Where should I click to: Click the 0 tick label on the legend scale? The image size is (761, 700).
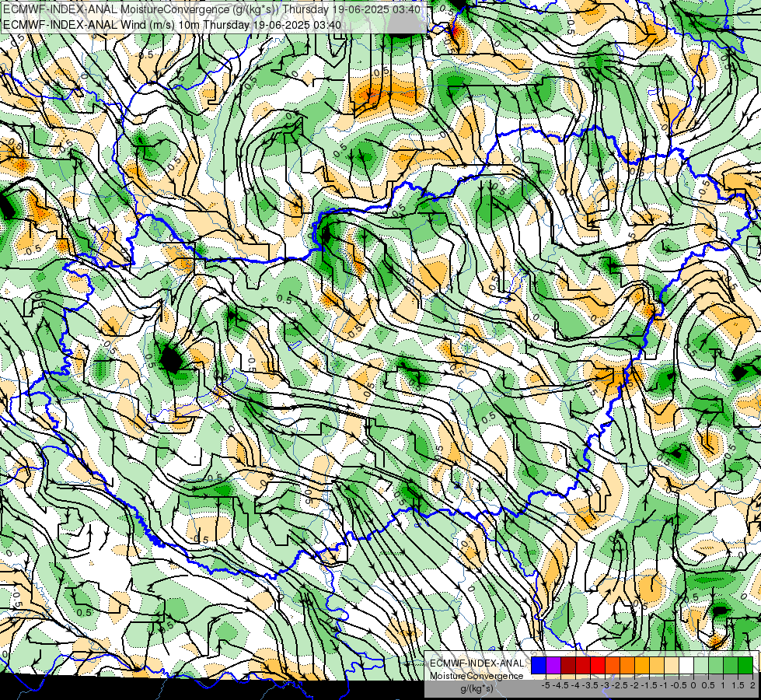point(693,685)
